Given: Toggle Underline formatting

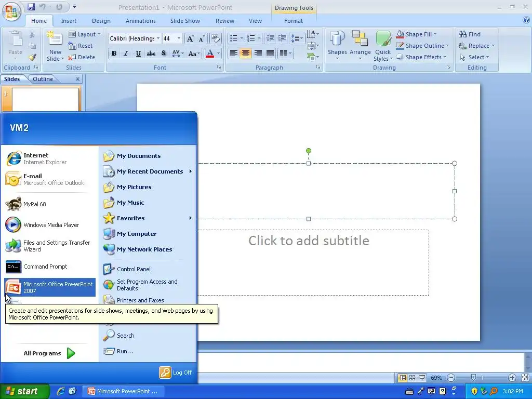Looking at the screenshot, I should 138,54.
